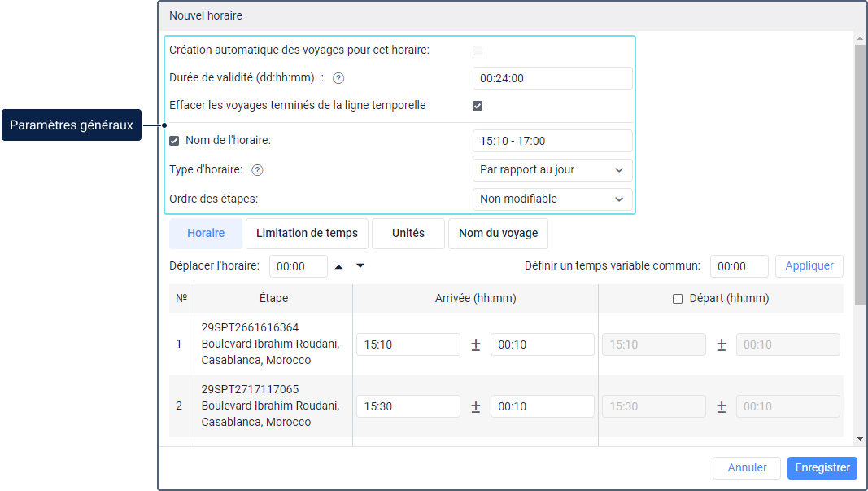This screenshot has height=491, width=868.
Task: Click the scrollbar up arrow
Action: click(x=860, y=38)
